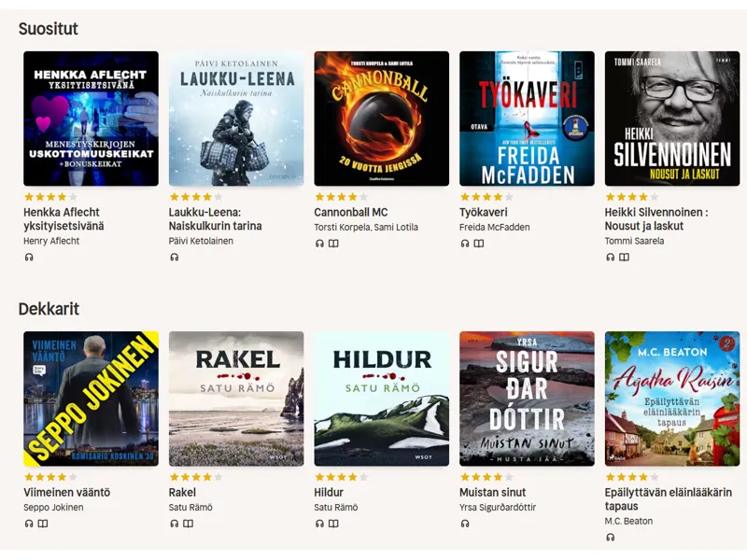Image resolution: width=747 pixels, height=560 pixels.
Task: Click the Cannonball MC title
Action: pyautogui.click(x=351, y=213)
